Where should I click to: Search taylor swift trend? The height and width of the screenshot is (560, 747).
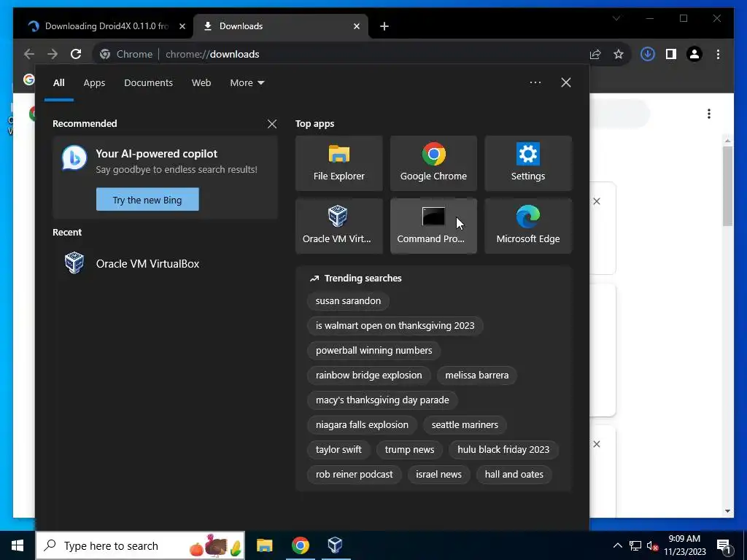(x=338, y=449)
